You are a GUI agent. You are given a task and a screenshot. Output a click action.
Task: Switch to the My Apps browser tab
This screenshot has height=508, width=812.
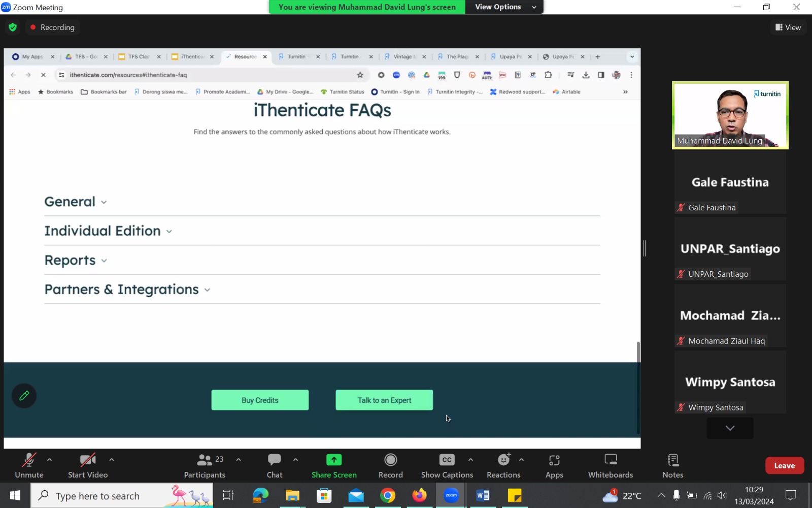click(32, 57)
